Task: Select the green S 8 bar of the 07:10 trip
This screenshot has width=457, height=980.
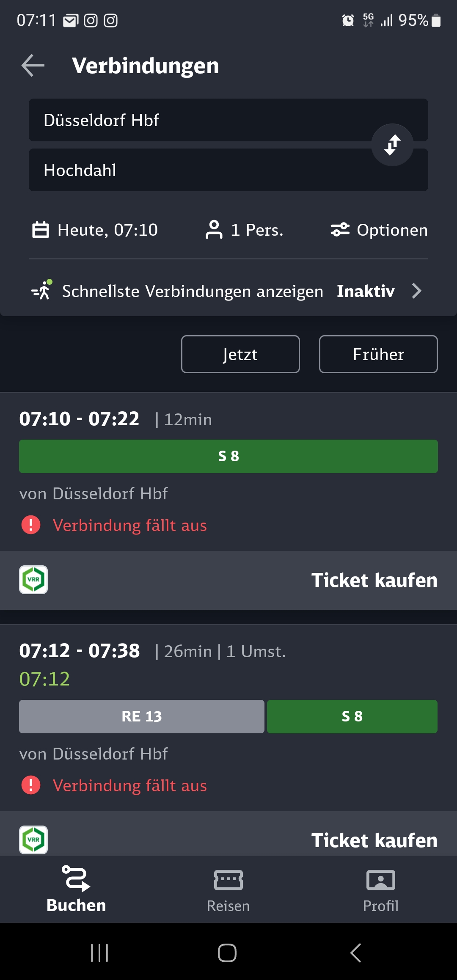Action: tap(228, 456)
